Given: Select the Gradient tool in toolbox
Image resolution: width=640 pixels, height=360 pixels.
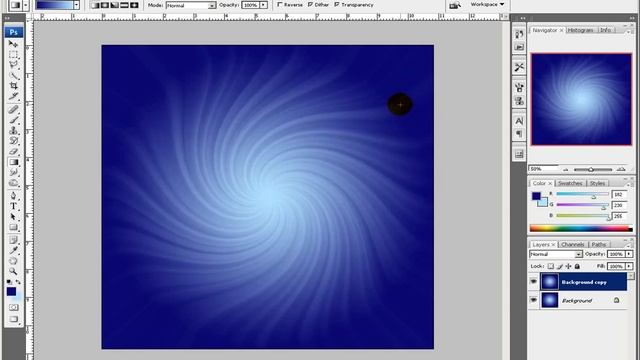Looking at the screenshot, I should tap(13, 162).
